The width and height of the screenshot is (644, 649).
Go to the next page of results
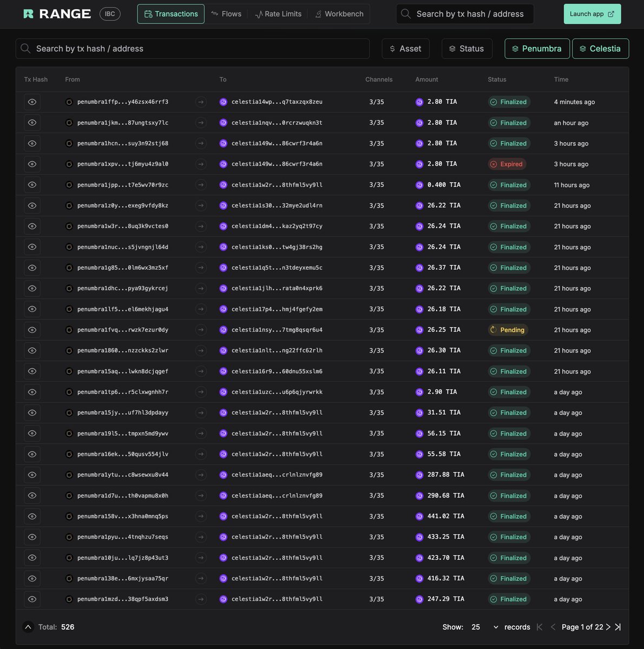pos(608,627)
